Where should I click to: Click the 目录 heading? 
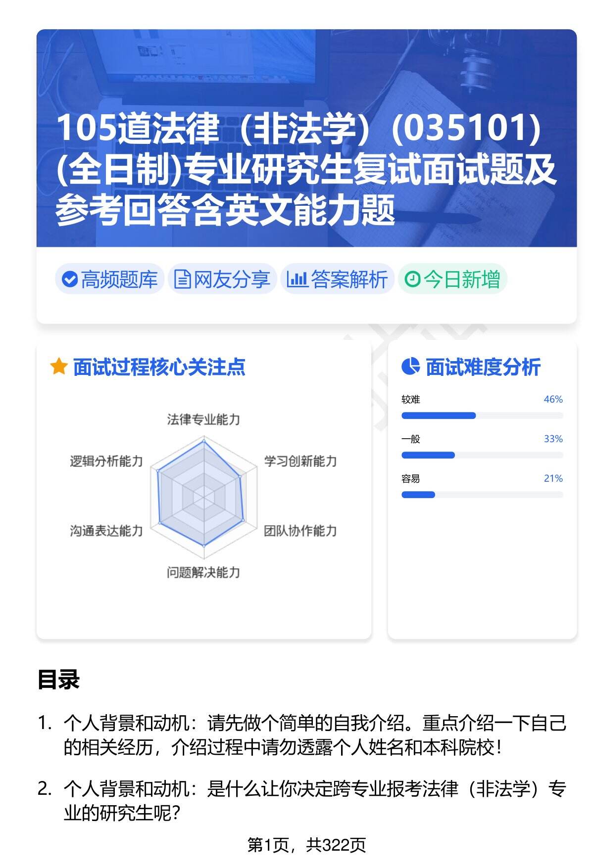coord(58,680)
